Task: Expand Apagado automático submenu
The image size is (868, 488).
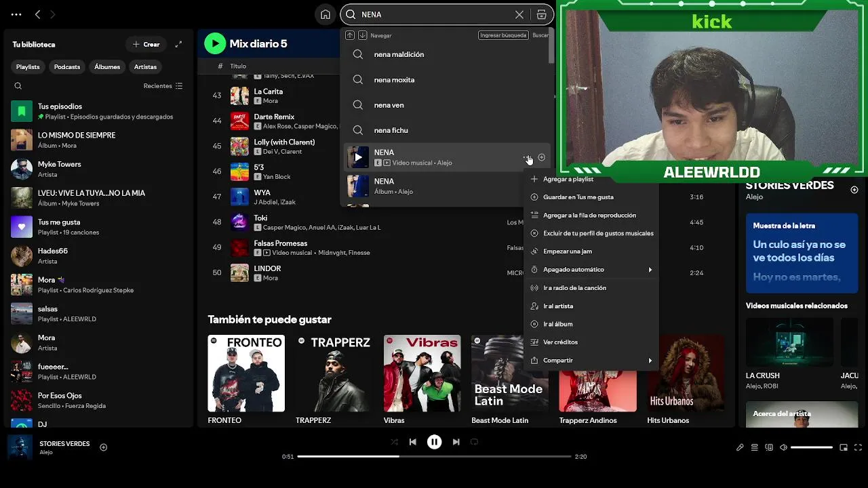Action: point(591,270)
